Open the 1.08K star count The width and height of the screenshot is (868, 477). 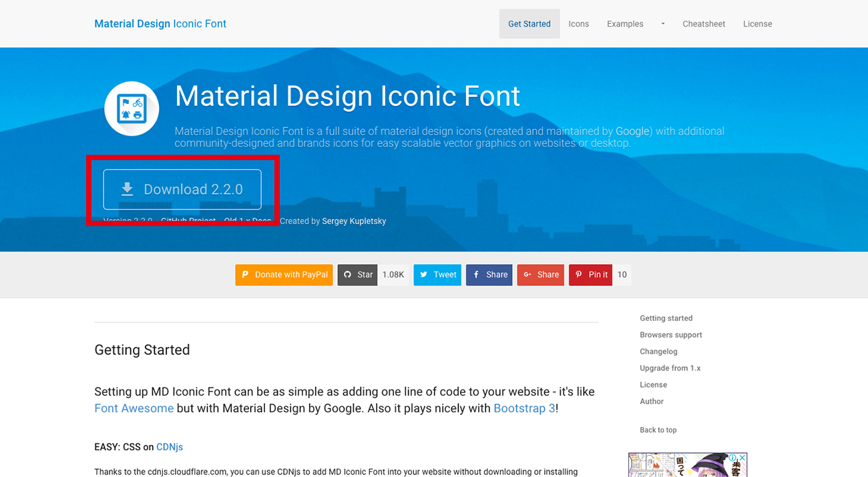click(x=393, y=275)
